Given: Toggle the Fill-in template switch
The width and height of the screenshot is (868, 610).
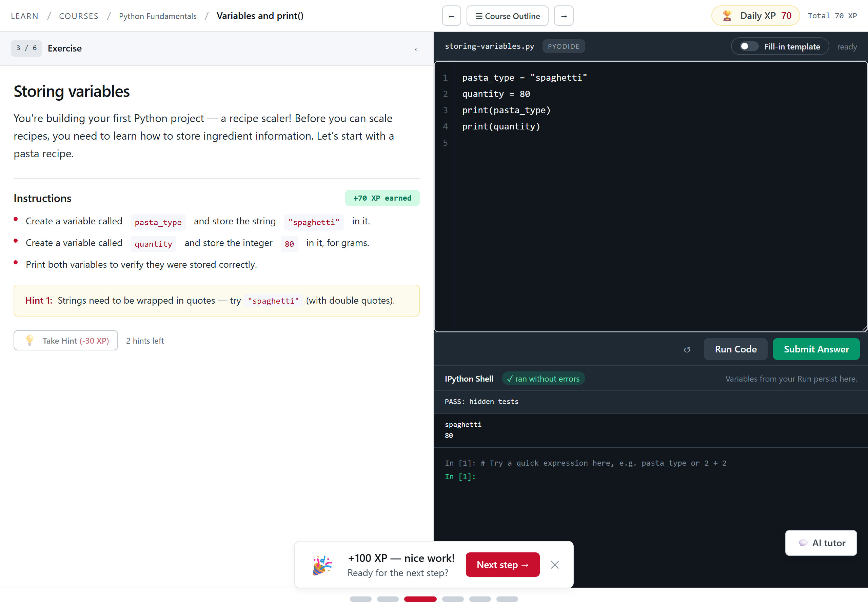Looking at the screenshot, I should pyautogui.click(x=749, y=46).
